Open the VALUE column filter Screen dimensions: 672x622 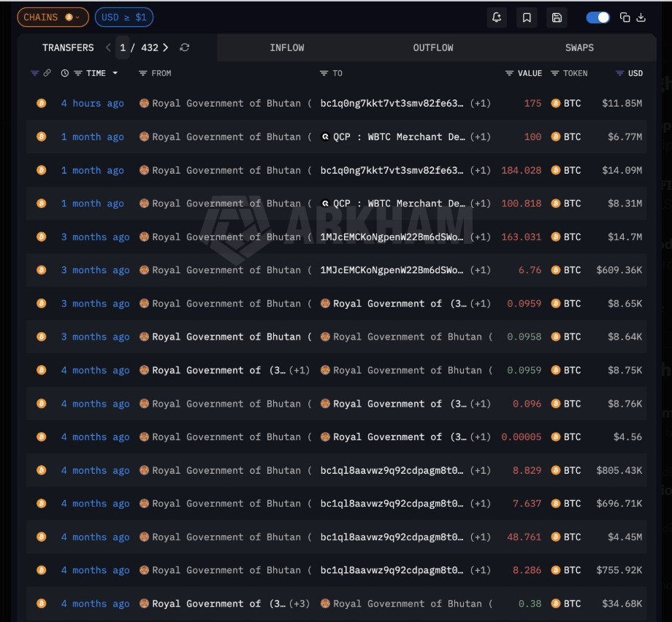(x=509, y=73)
